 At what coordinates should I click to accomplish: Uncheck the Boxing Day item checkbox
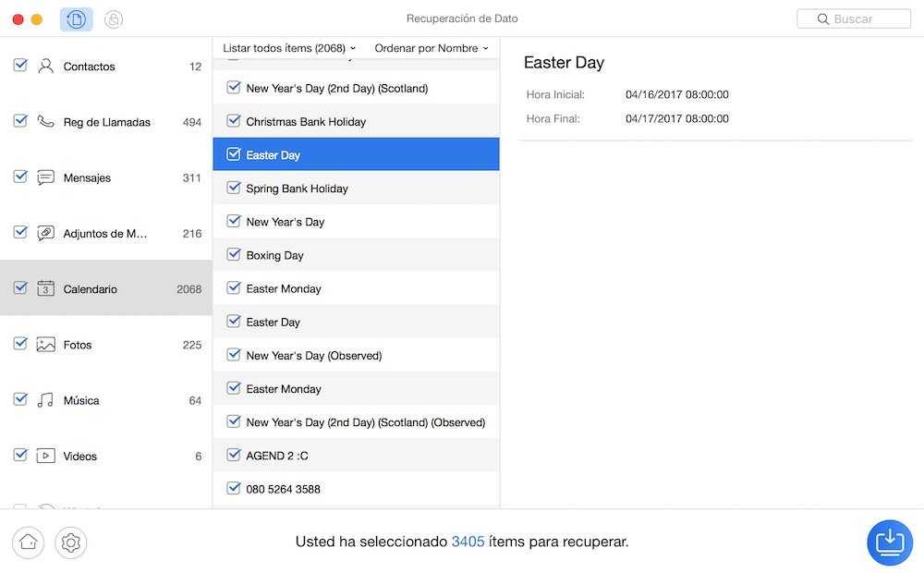234,255
